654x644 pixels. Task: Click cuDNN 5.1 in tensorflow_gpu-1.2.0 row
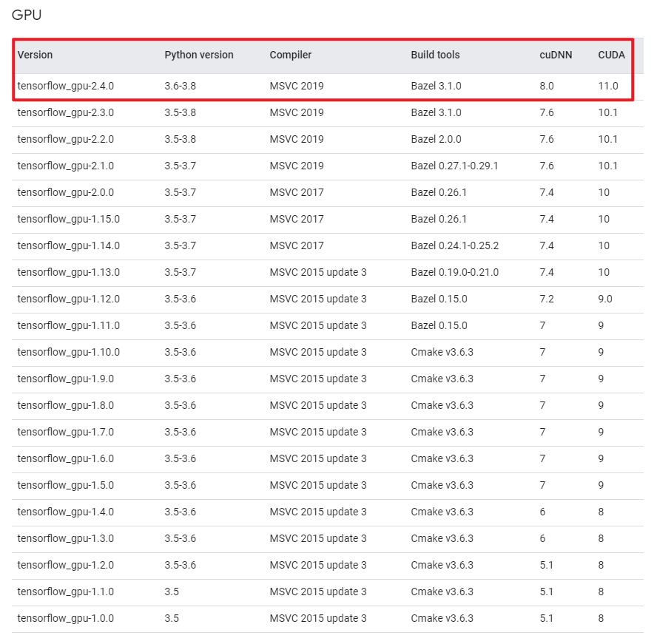click(547, 566)
